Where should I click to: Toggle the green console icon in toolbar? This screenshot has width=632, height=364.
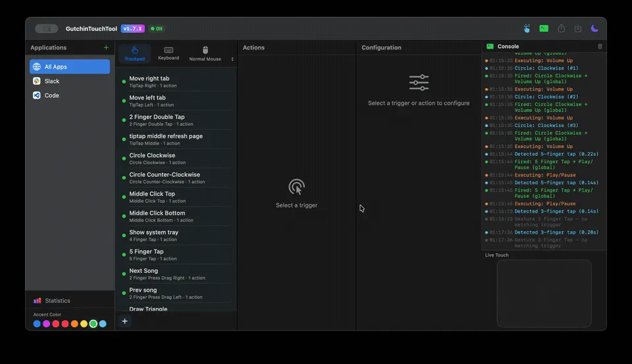pyautogui.click(x=544, y=28)
